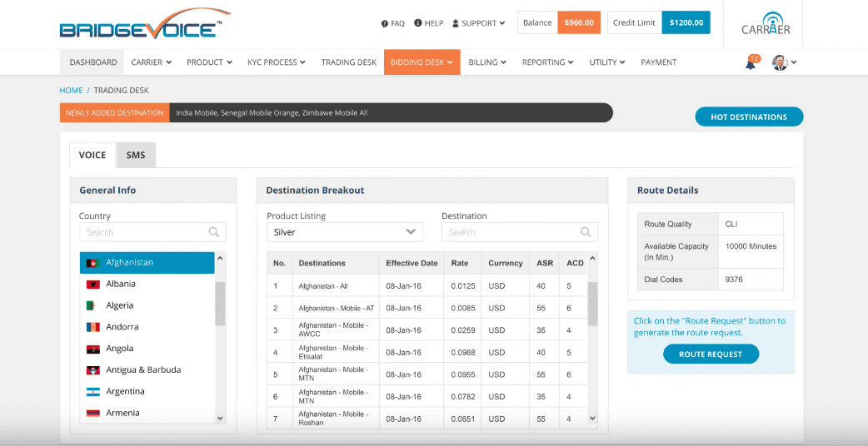The height and width of the screenshot is (446, 868).
Task: Click the Carrier logo at top right
Action: point(766,23)
